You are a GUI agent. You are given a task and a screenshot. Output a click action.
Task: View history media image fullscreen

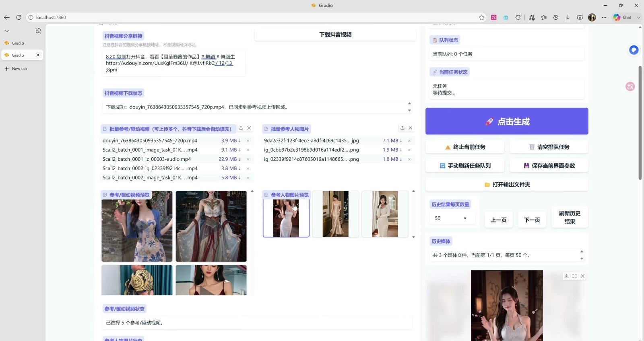pyautogui.click(x=574, y=276)
